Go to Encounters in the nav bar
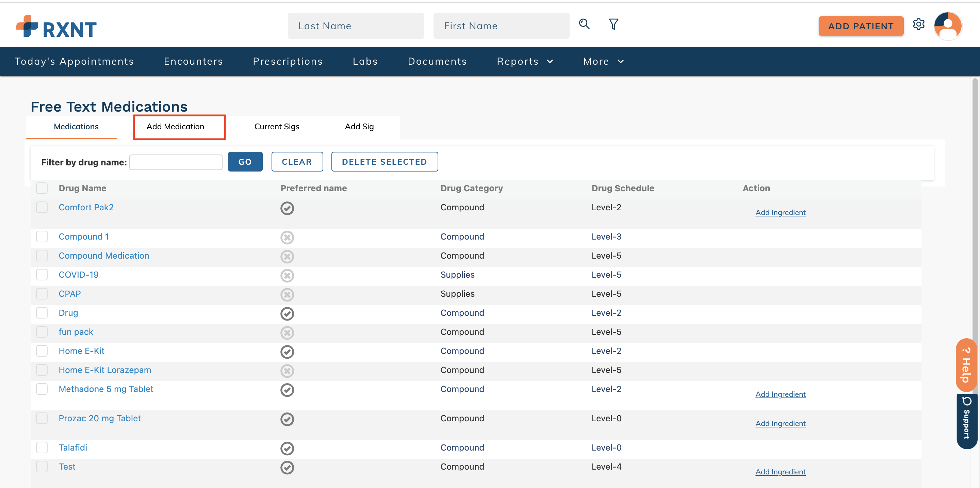 (193, 61)
